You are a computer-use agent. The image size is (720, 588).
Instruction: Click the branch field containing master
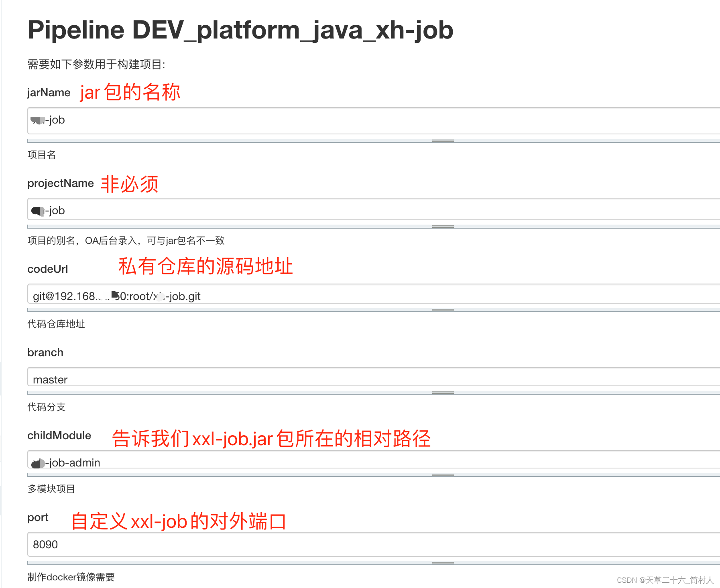click(x=374, y=377)
